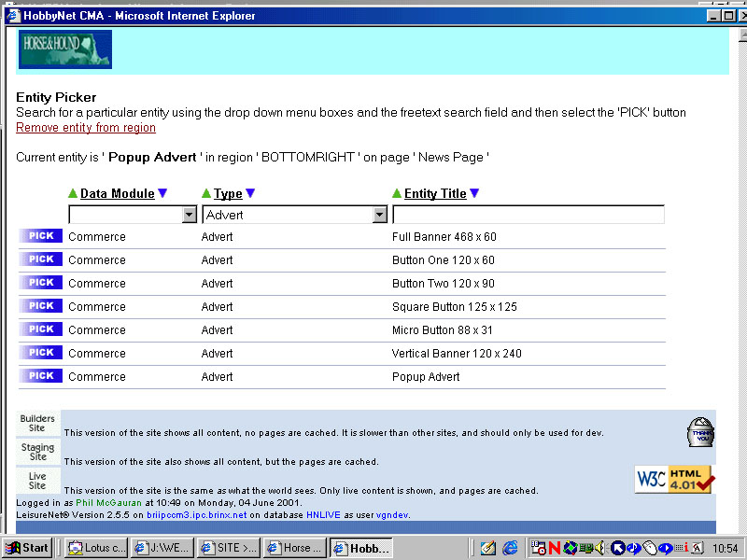
Task: Switch to Lotus taskbar window
Action: [97, 548]
